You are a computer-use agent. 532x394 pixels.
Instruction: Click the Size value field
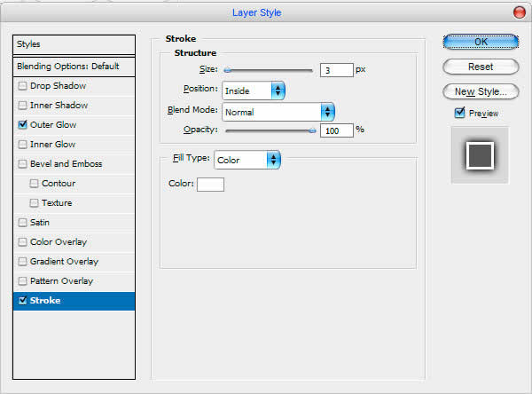pos(337,70)
